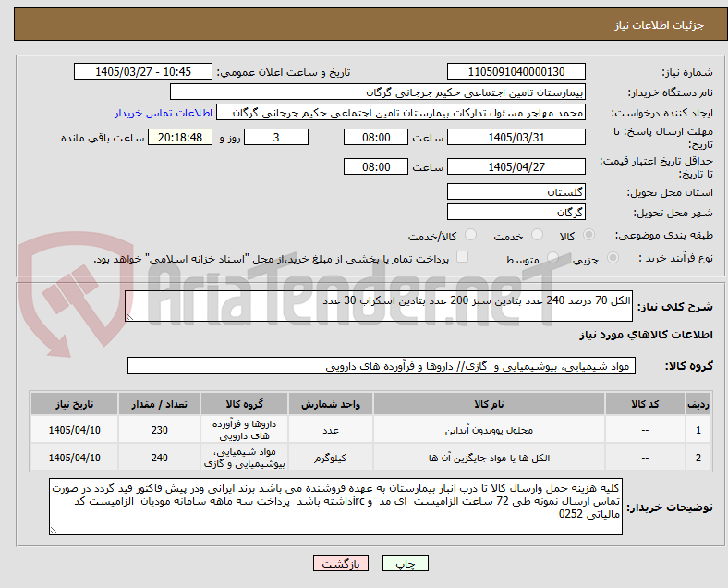The width and height of the screenshot is (728, 588).
Task: Select the کالا radio button
Action: click(588, 235)
